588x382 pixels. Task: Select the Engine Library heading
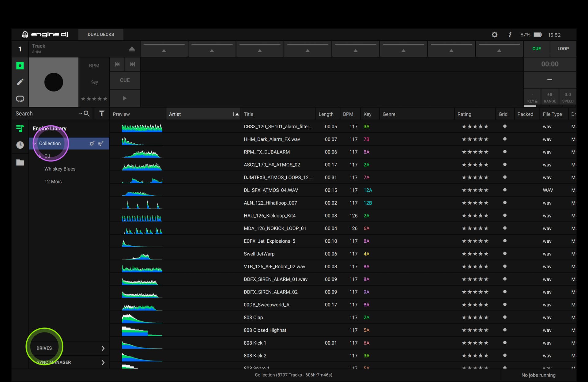click(x=50, y=128)
